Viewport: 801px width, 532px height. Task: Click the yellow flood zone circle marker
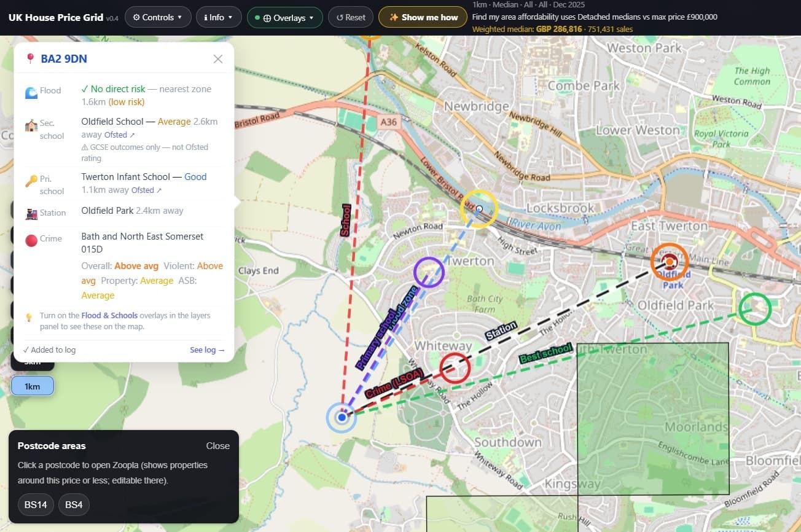coord(479,209)
